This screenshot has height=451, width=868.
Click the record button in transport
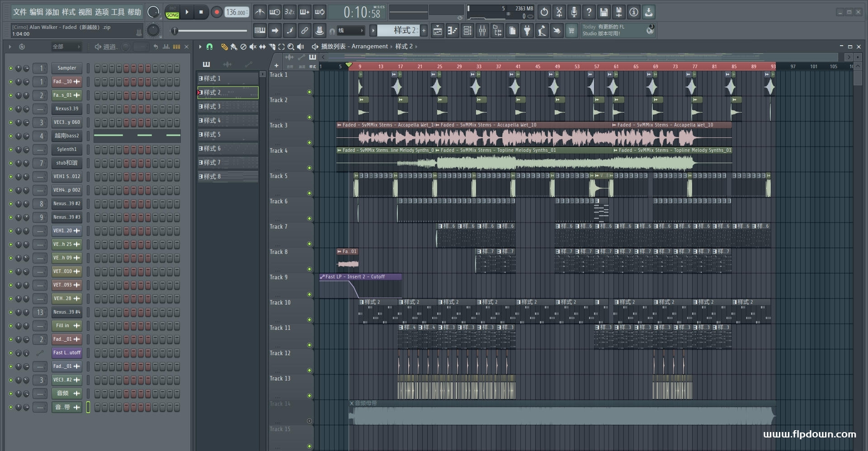pos(217,12)
